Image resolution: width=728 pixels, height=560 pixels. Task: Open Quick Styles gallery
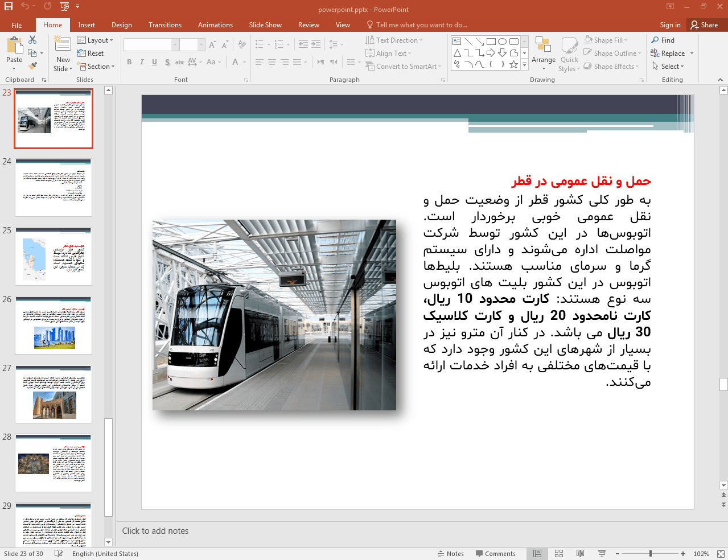point(569,55)
